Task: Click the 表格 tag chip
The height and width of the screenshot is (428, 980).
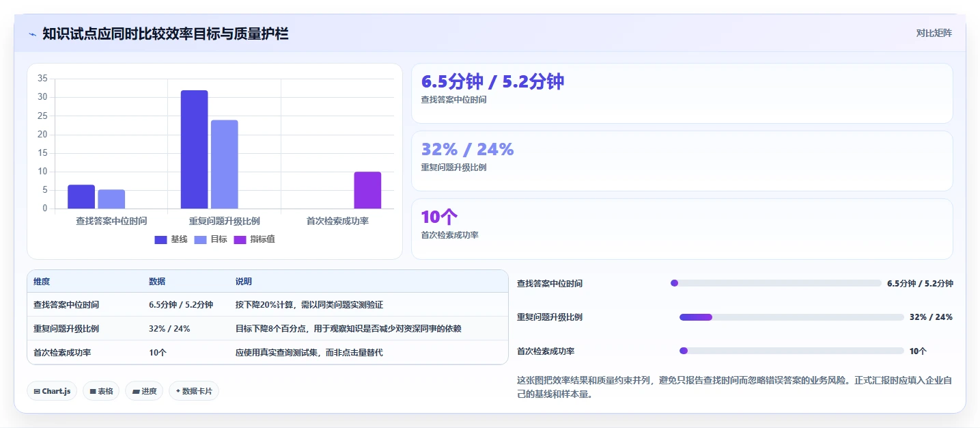Action: coord(101,391)
